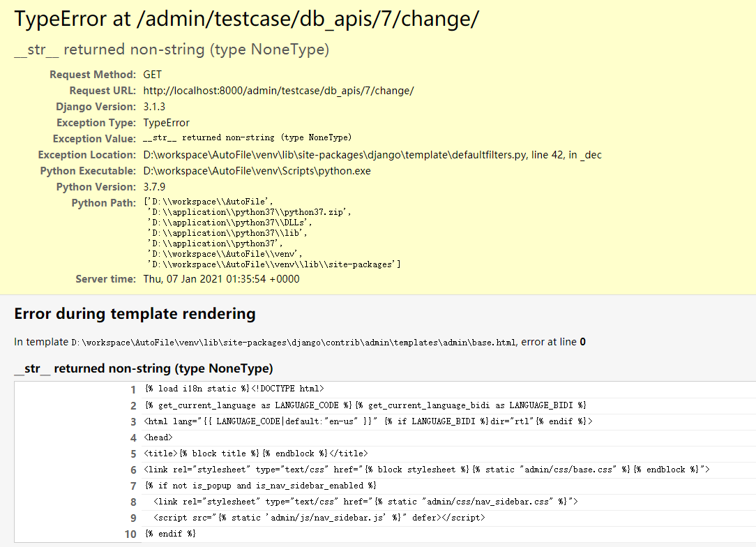Click the GET Request Method value
The image size is (756, 547).
pos(151,74)
